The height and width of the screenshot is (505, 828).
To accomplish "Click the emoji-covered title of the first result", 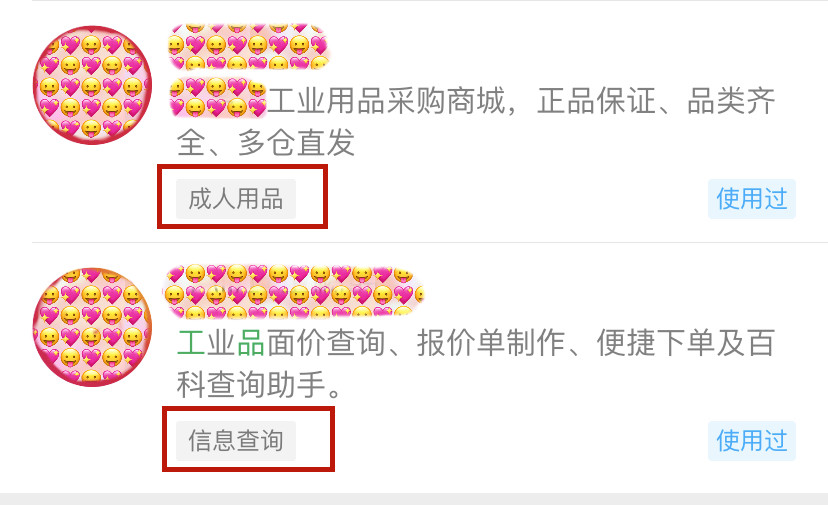I will pyautogui.click(x=249, y=47).
